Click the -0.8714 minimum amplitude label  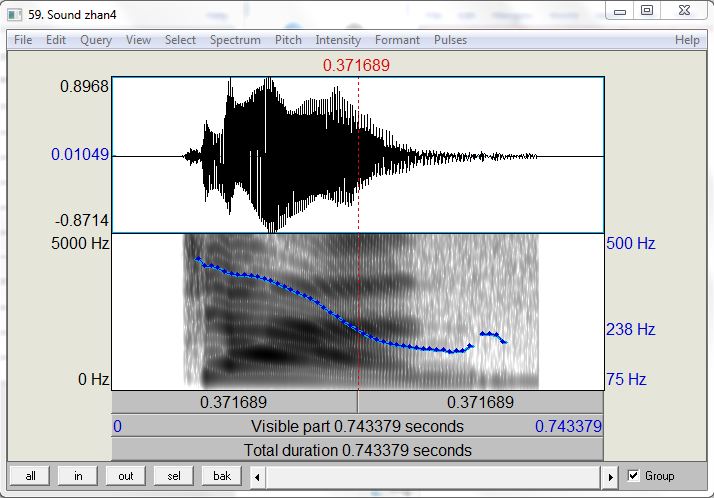82,221
